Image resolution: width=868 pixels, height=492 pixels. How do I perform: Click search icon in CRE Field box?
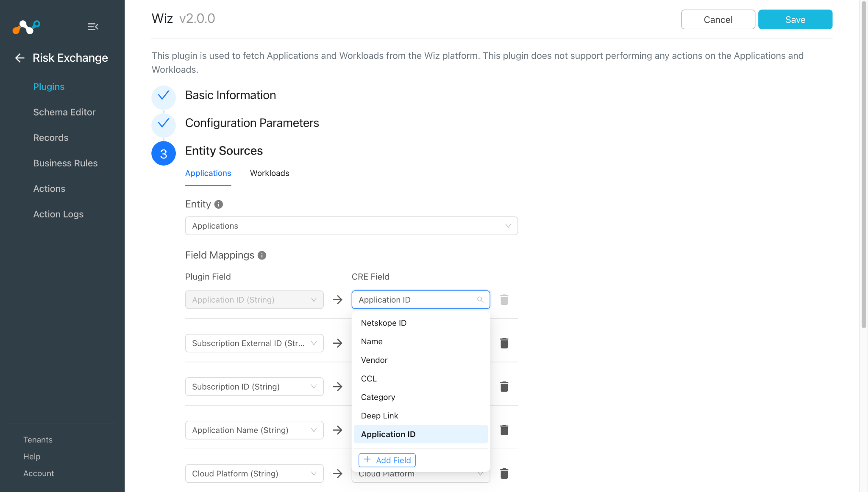(x=480, y=300)
